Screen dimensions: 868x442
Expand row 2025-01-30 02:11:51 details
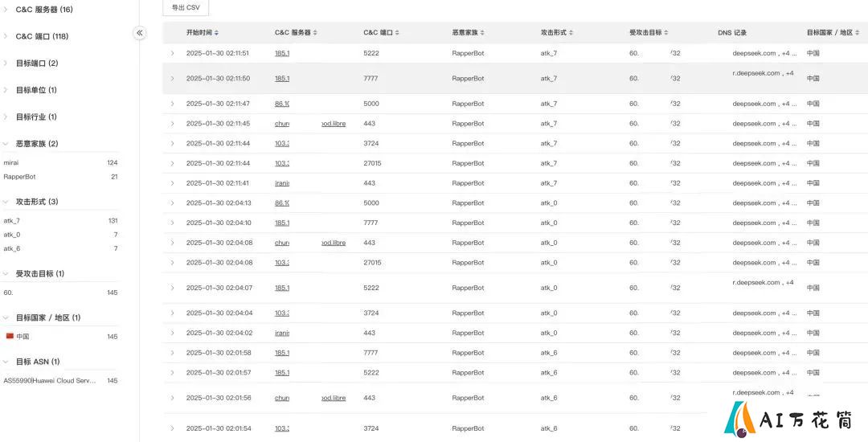[x=172, y=53]
